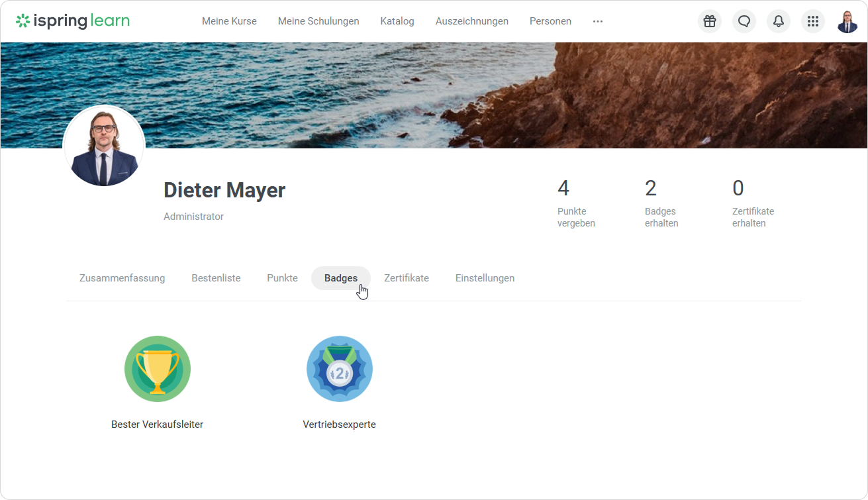The width and height of the screenshot is (868, 500).
Task: Open the notifications bell icon
Action: pos(779,21)
